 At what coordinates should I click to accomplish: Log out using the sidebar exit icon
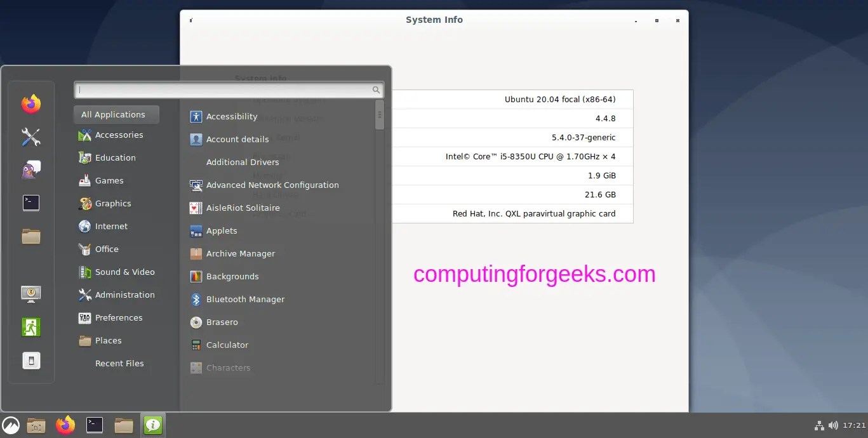point(31,326)
